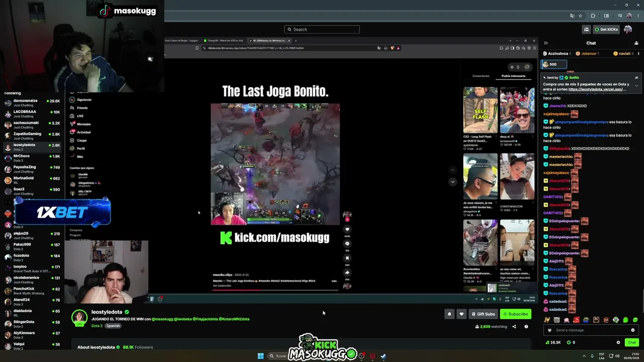This screenshot has width=644, height=362.
Task: Open StingerDota channel in Following list
Action: point(32,324)
